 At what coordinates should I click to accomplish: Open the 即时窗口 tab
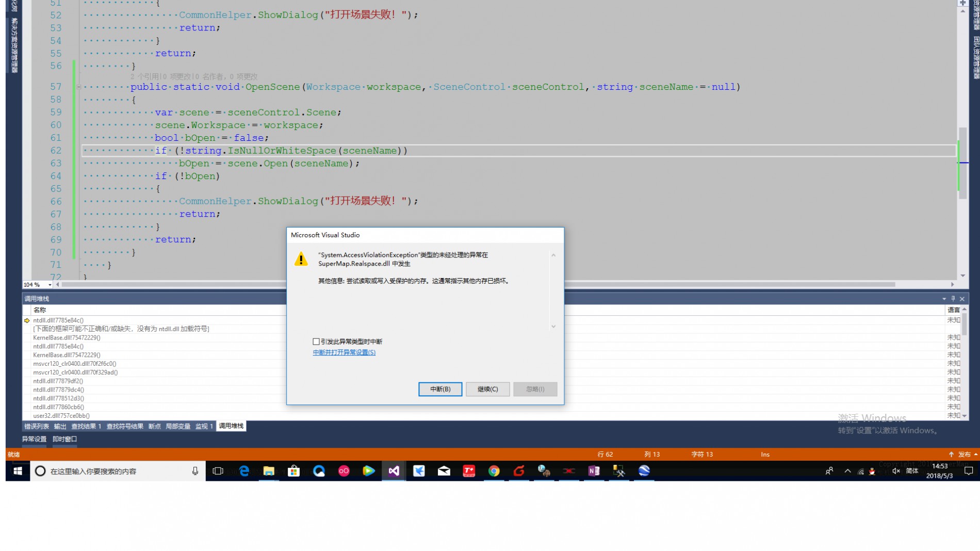[65, 439]
